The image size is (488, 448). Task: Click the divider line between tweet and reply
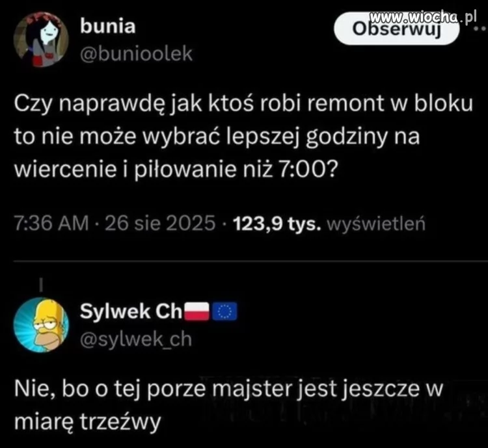(251, 261)
